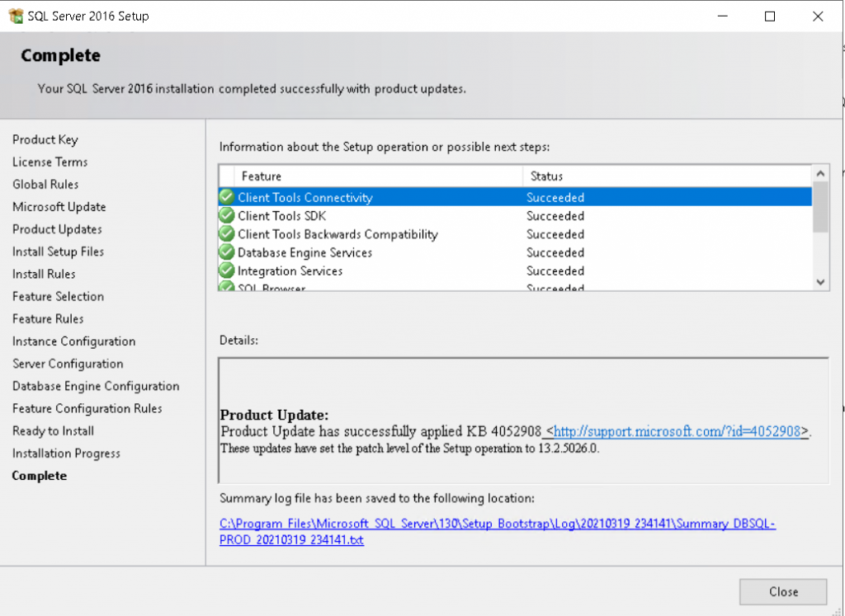Click the feature list scrollbar thumb
The height and width of the screenshot is (616, 845).
click(820, 207)
